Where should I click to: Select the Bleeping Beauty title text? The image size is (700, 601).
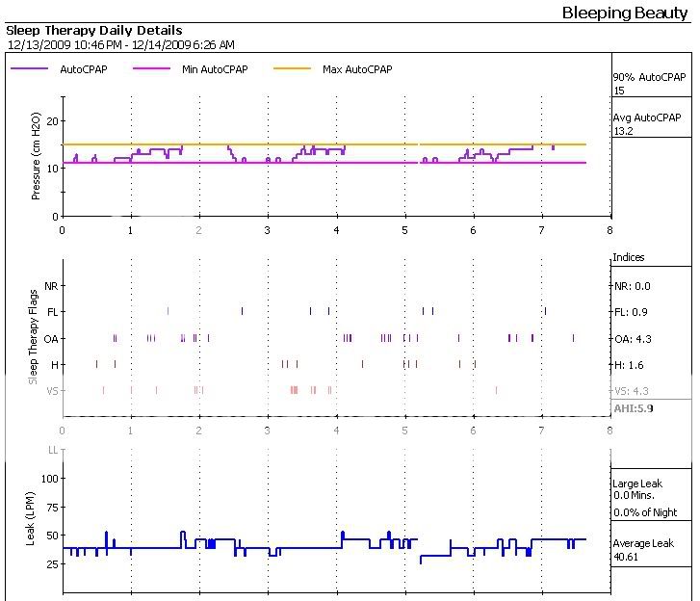625,13
